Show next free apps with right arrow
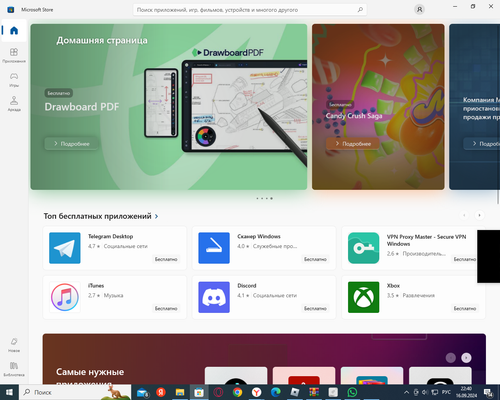The height and width of the screenshot is (400, 500). pos(479,215)
